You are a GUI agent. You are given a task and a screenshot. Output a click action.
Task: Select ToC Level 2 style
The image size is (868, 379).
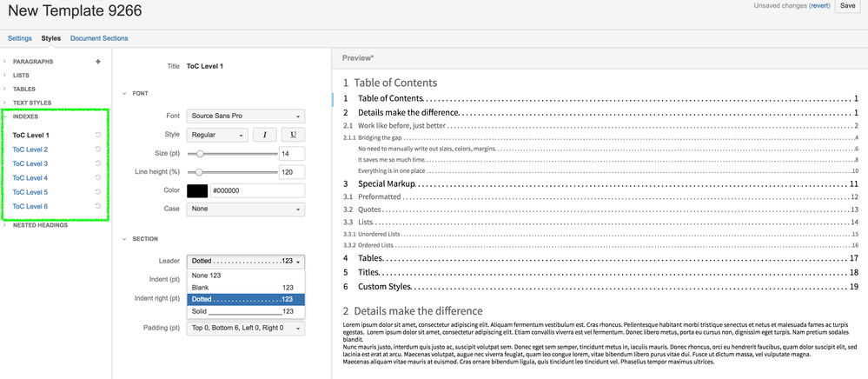tap(30, 150)
